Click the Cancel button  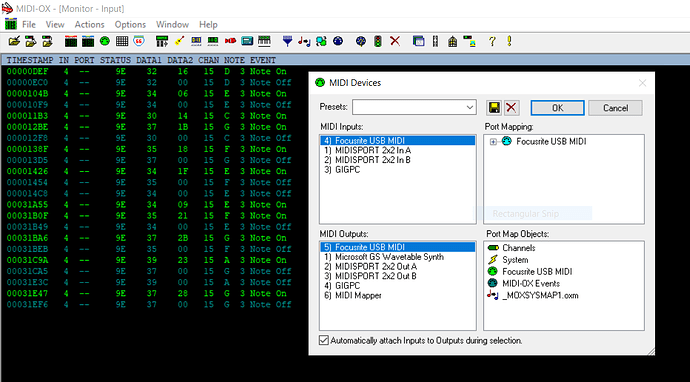[x=615, y=108]
